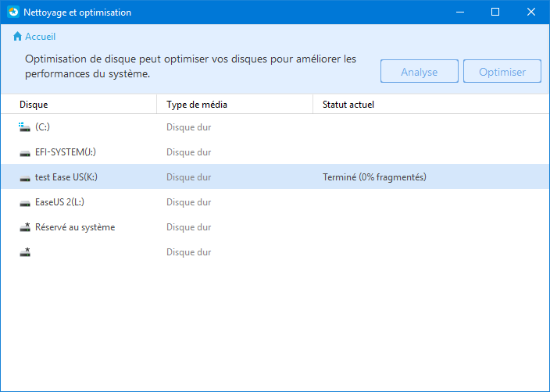Minimize the Nettoyage et optimisation window
550x392 pixels.
point(460,12)
